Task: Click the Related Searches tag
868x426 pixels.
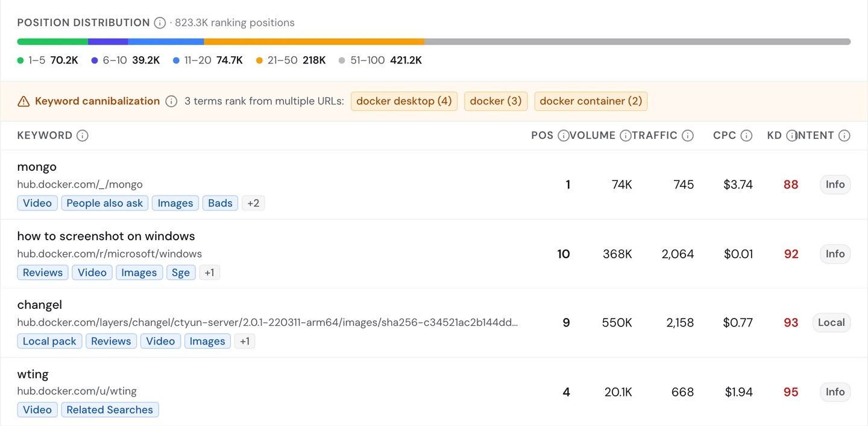Action: [110, 410]
